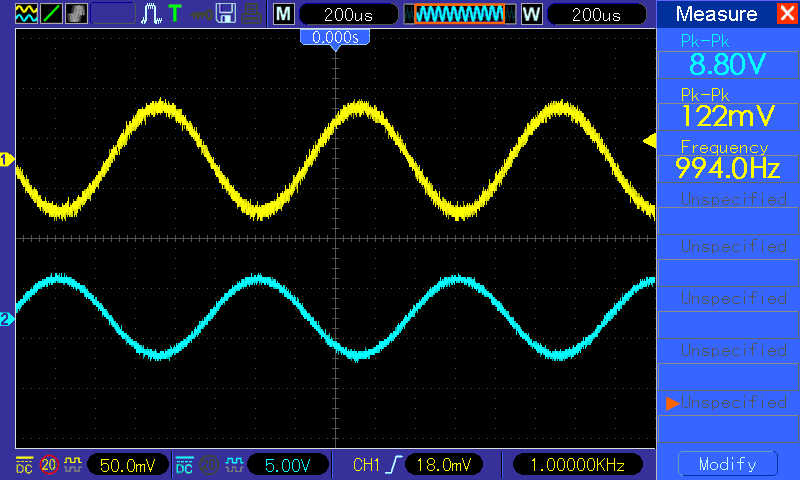This screenshot has height=480, width=800.
Task: Click the yellow waveform display icon
Action: (27, 14)
